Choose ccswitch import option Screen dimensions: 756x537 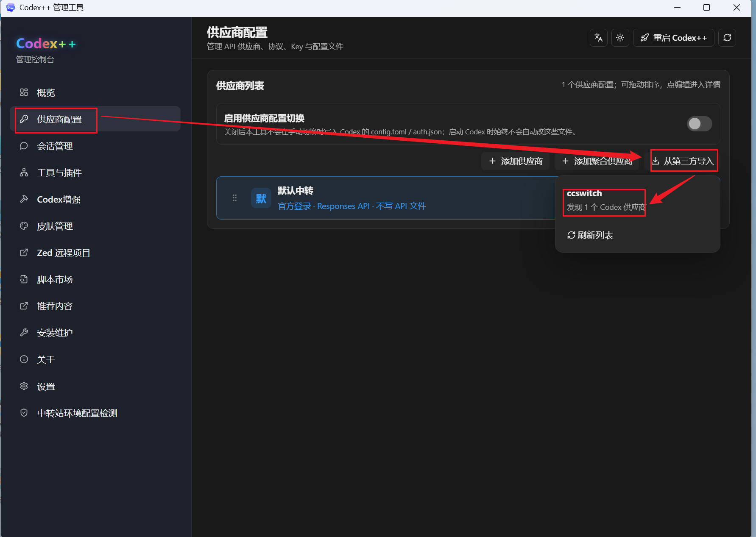click(x=638, y=200)
